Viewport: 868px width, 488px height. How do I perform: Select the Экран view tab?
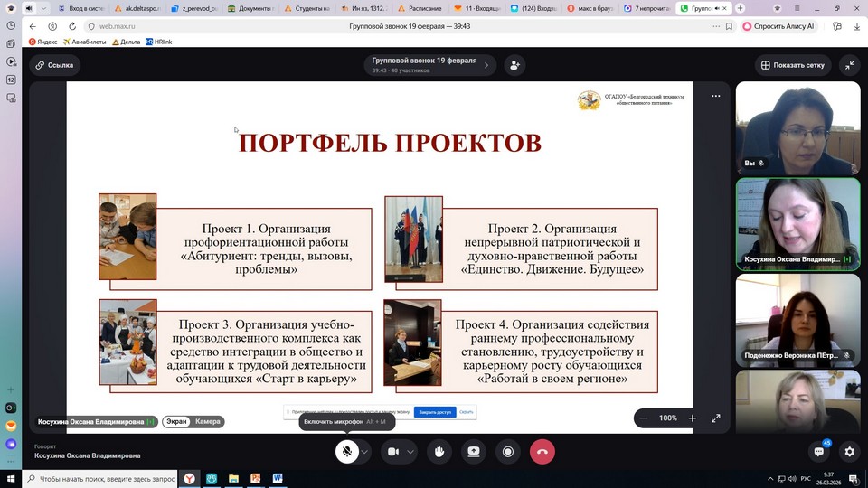(177, 422)
